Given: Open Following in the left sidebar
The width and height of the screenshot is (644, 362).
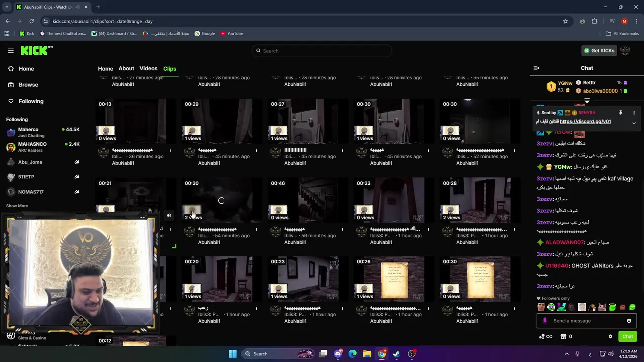Looking at the screenshot, I should click(31, 101).
